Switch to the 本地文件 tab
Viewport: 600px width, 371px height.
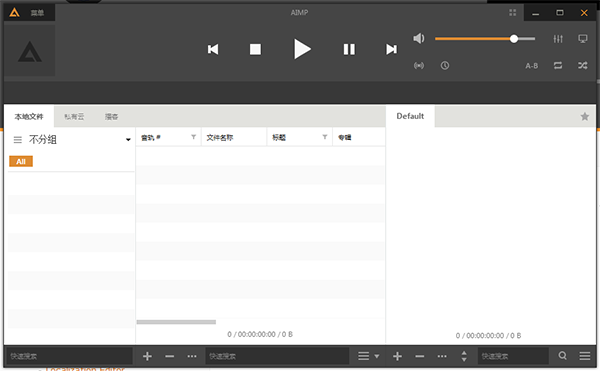29,117
